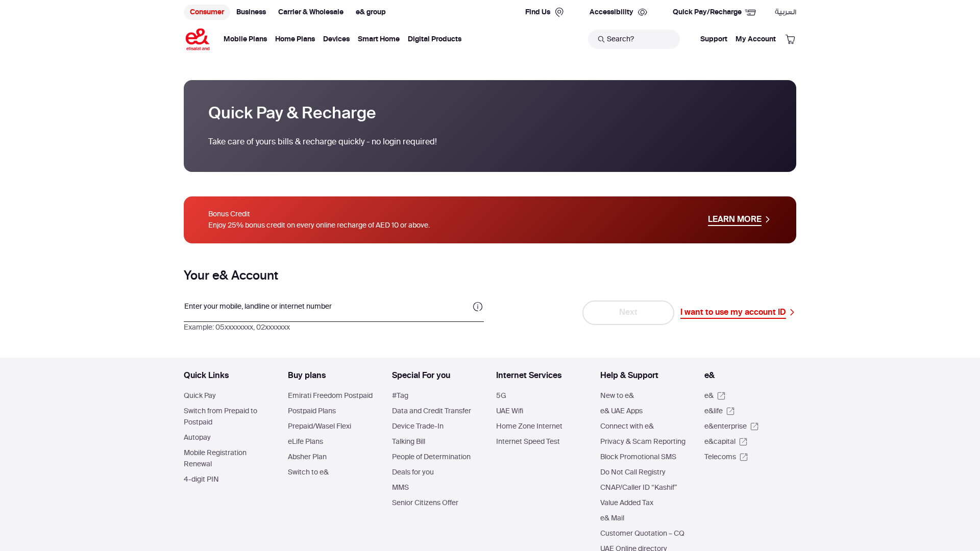Image resolution: width=980 pixels, height=551 pixels.
Task: Open Absher Plan link
Action: tap(307, 457)
